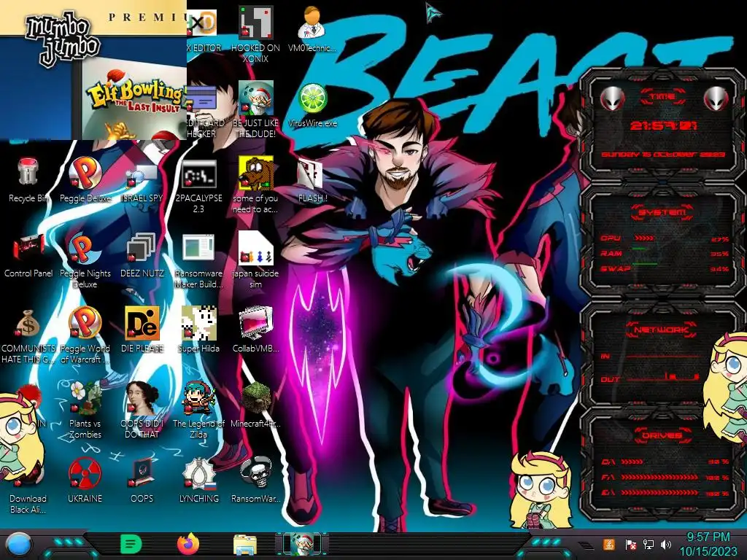Click the orange Java tray icon
The height and width of the screenshot is (560, 747).
(x=608, y=544)
